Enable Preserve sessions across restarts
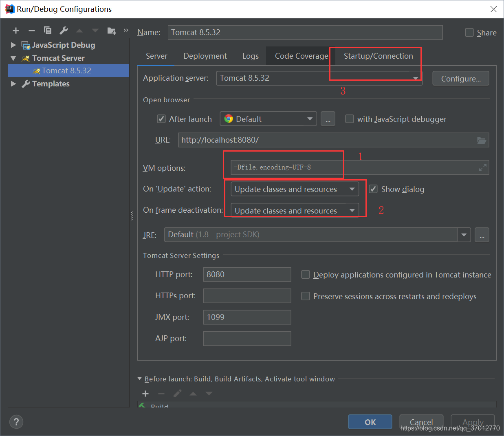This screenshot has height=436, width=504. coord(305,296)
